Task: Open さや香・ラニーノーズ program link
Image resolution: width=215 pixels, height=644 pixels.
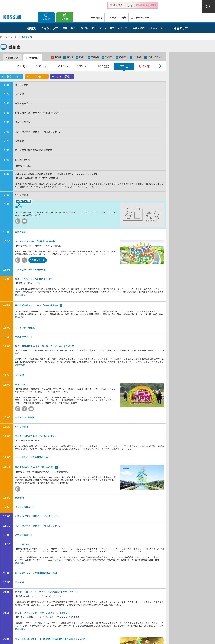Action: coord(46,592)
